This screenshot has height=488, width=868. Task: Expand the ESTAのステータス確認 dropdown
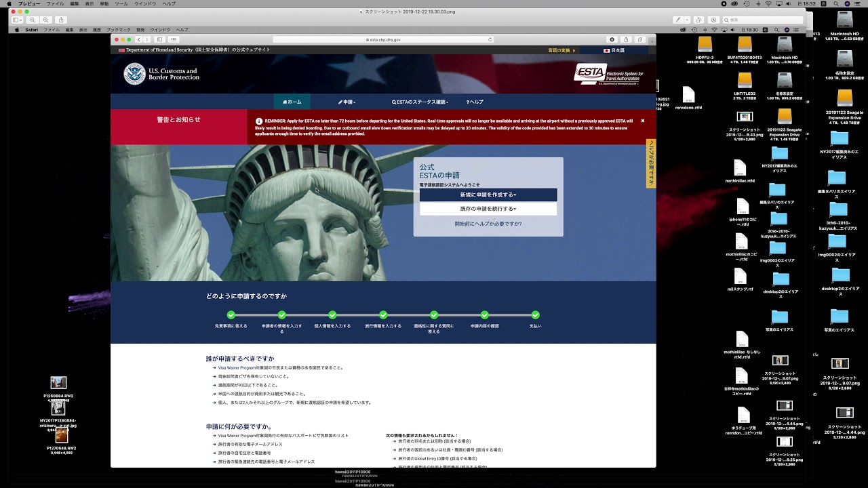(420, 102)
